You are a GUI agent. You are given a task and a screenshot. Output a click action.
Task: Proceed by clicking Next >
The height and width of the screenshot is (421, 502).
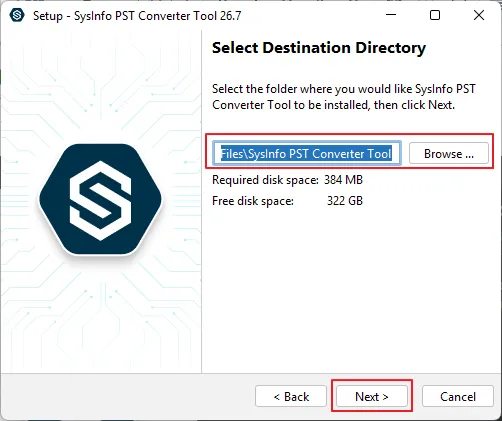[372, 396]
